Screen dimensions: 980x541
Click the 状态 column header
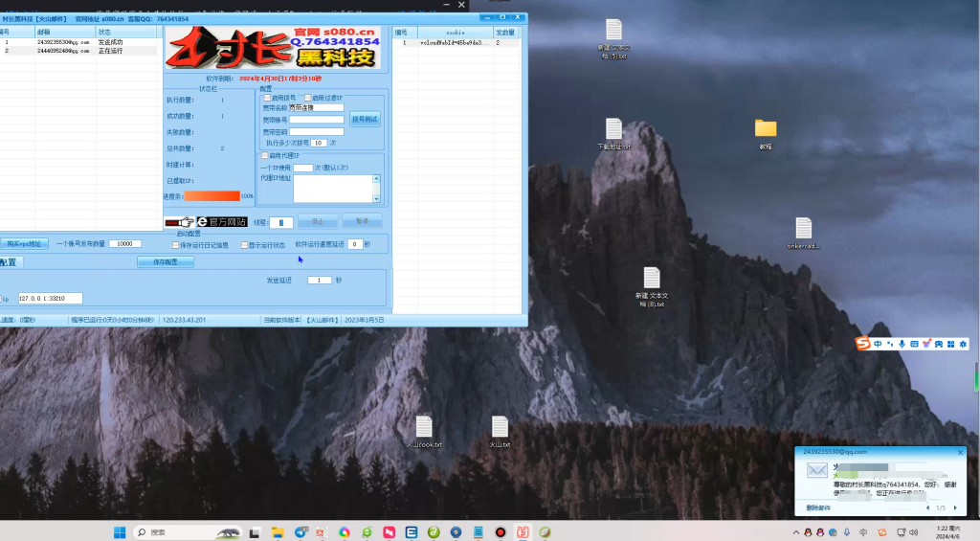[105, 32]
